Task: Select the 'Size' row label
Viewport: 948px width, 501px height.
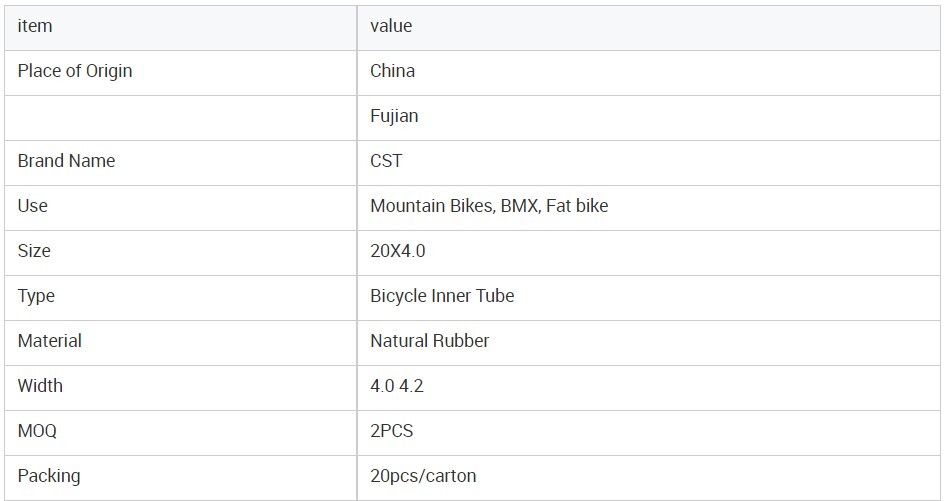Action: [34, 251]
